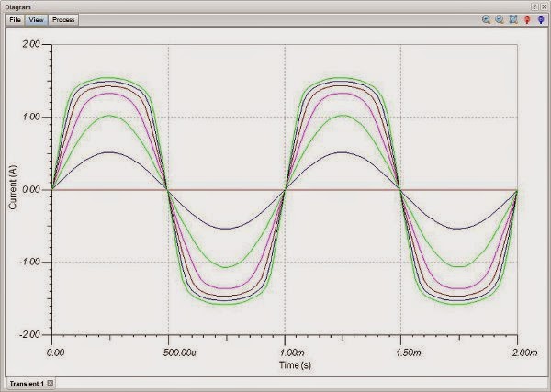Open the File menu

15,19
